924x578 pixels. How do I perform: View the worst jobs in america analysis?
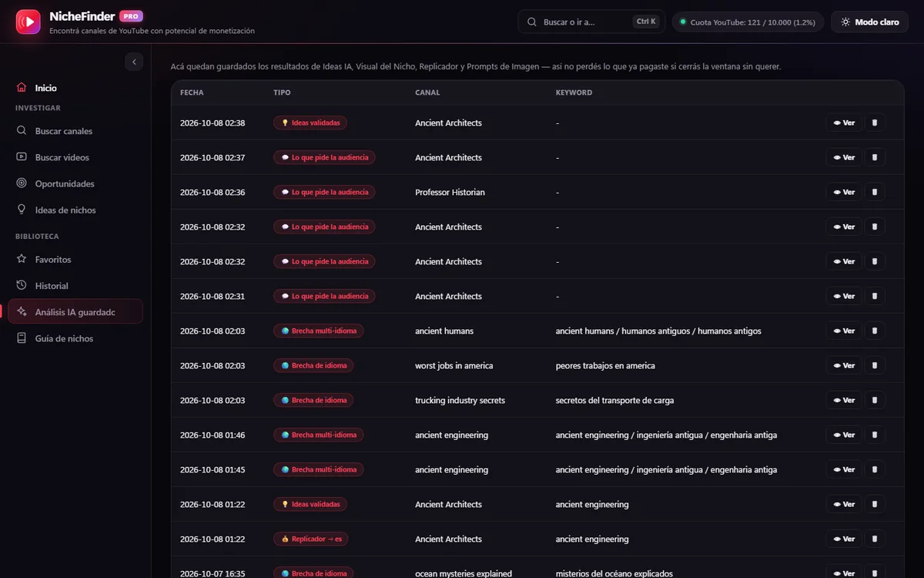844,365
